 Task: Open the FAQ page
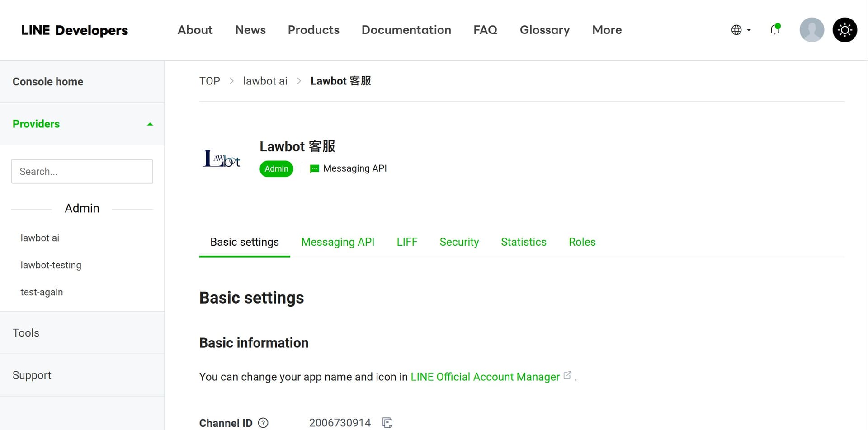click(x=485, y=30)
